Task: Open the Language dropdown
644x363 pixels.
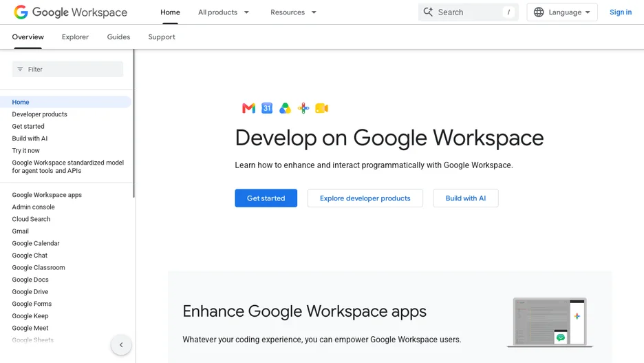Action: pyautogui.click(x=562, y=12)
